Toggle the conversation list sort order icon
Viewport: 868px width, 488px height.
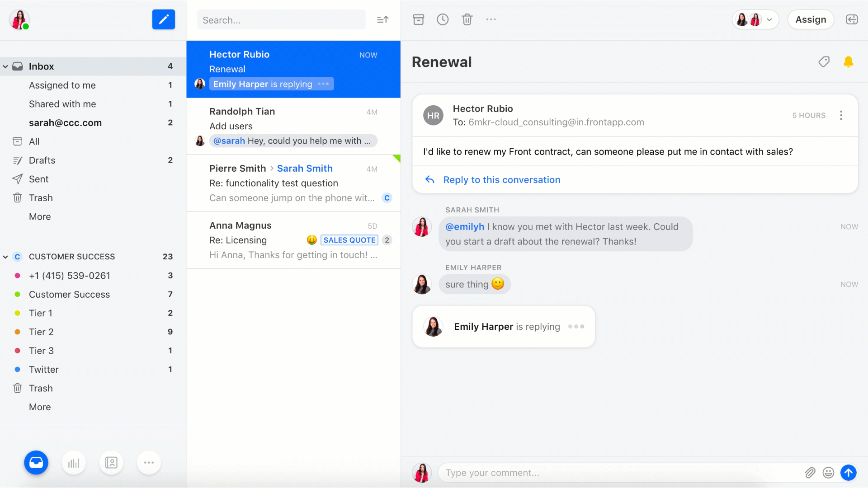[x=382, y=19]
